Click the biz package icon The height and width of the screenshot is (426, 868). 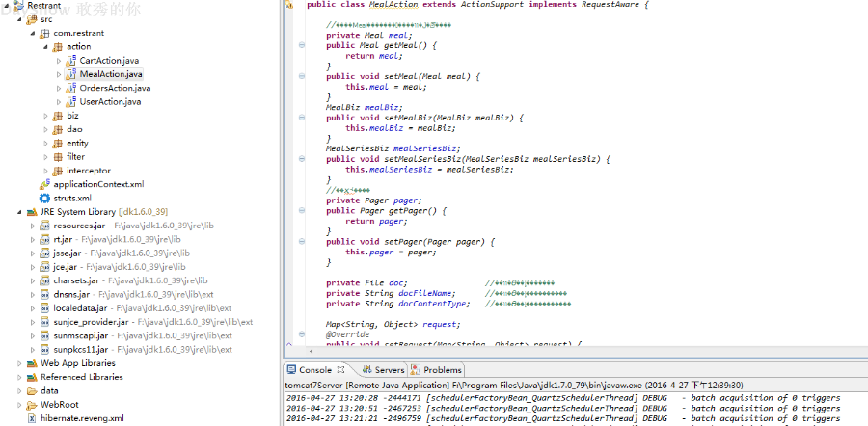pos(58,116)
